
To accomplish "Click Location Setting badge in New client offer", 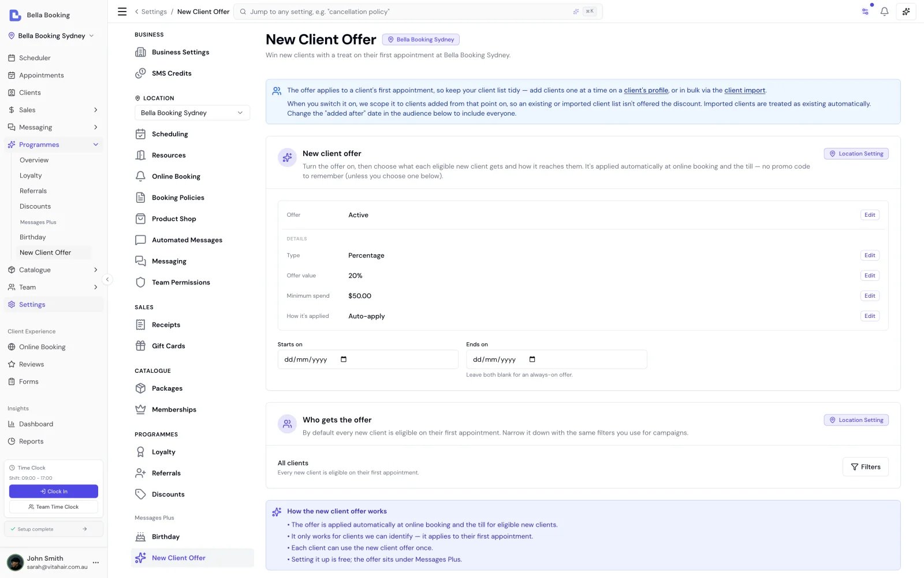I will [x=856, y=154].
